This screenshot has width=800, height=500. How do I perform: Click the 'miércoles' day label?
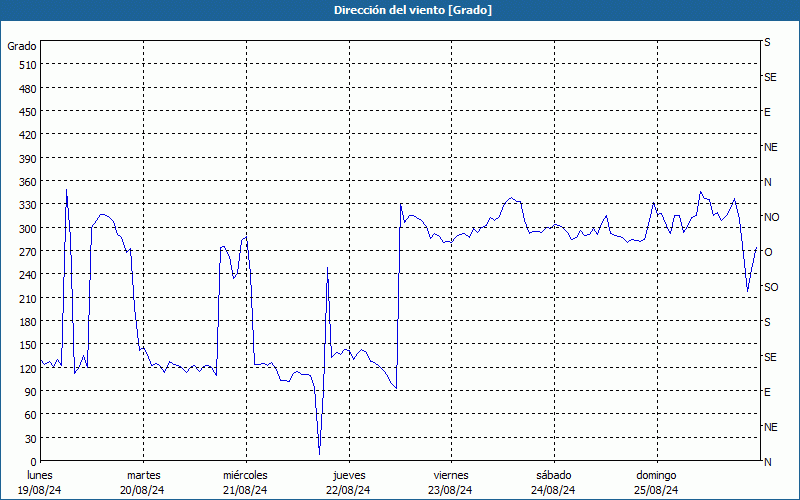(245, 475)
